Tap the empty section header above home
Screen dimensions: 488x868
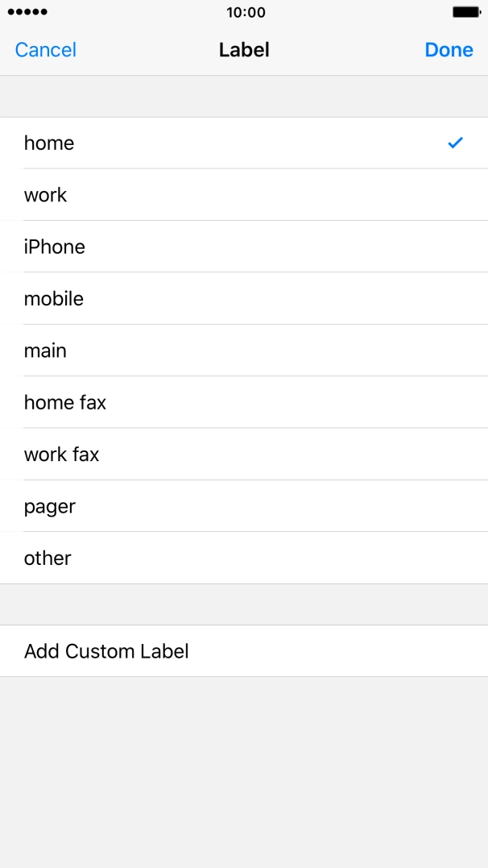[244, 96]
